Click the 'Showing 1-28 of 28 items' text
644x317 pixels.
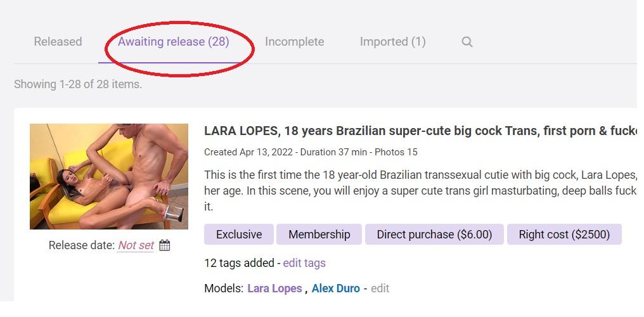(78, 84)
